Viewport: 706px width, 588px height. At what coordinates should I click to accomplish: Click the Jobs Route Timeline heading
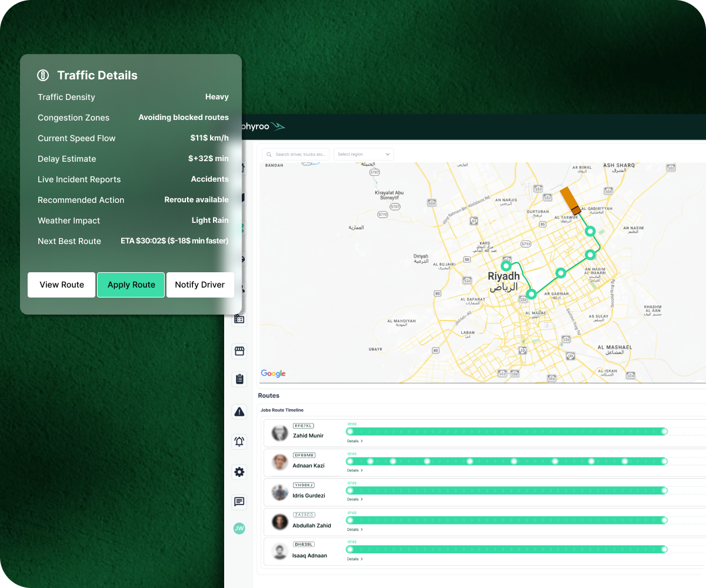(282, 410)
